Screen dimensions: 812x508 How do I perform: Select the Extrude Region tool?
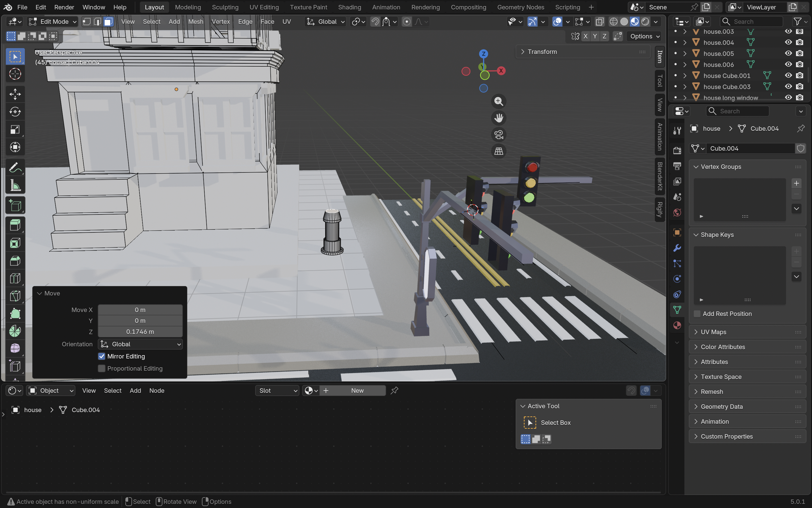[15, 226]
